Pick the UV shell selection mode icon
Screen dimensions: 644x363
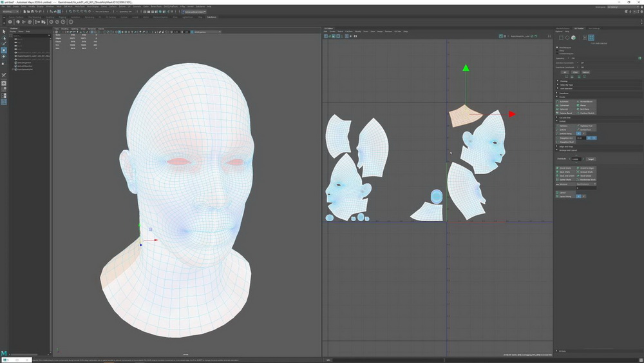pos(591,38)
